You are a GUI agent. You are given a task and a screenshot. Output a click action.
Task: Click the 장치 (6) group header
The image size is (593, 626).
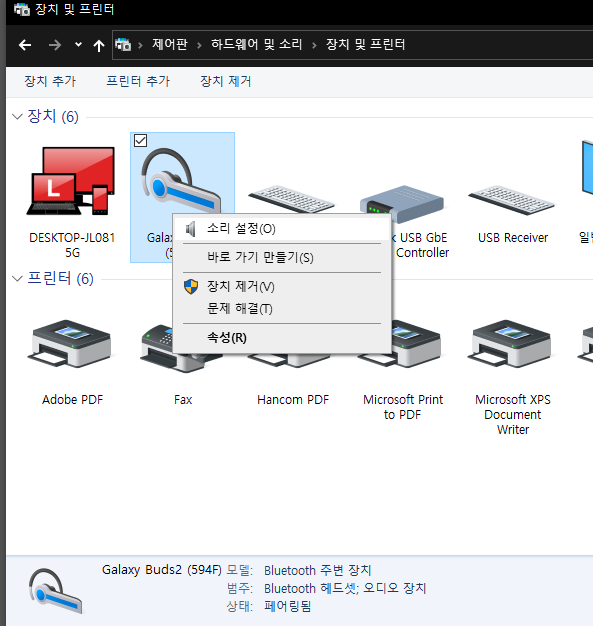point(53,116)
